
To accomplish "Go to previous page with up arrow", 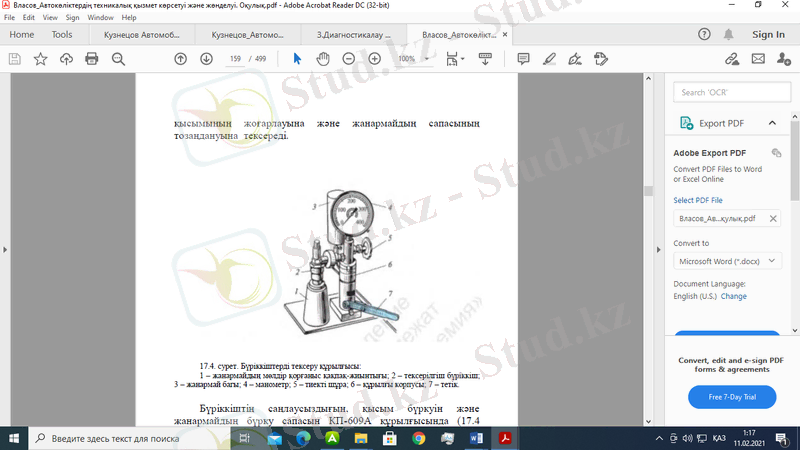I will pos(180,59).
